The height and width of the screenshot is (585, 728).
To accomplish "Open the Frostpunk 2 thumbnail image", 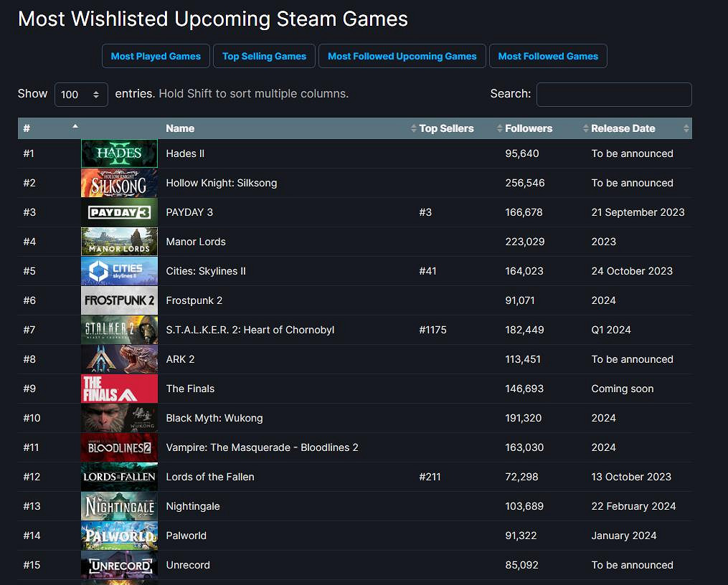I will tap(119, 300).
